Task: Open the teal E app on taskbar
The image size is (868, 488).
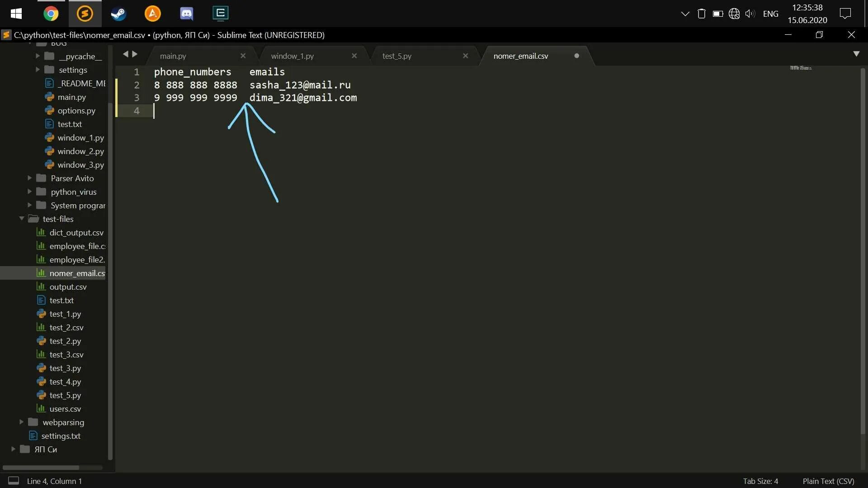Action: pyautogui.click(x=221, y=14)
